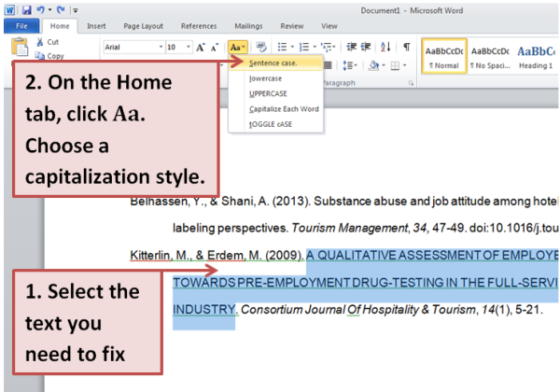Switch to the Home tab

pos(60,26)
